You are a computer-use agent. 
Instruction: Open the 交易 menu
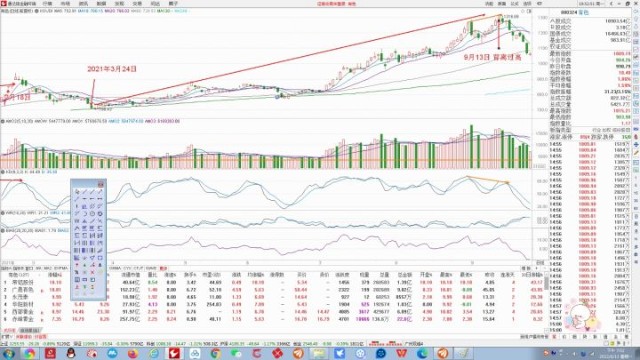click(137, 3)
